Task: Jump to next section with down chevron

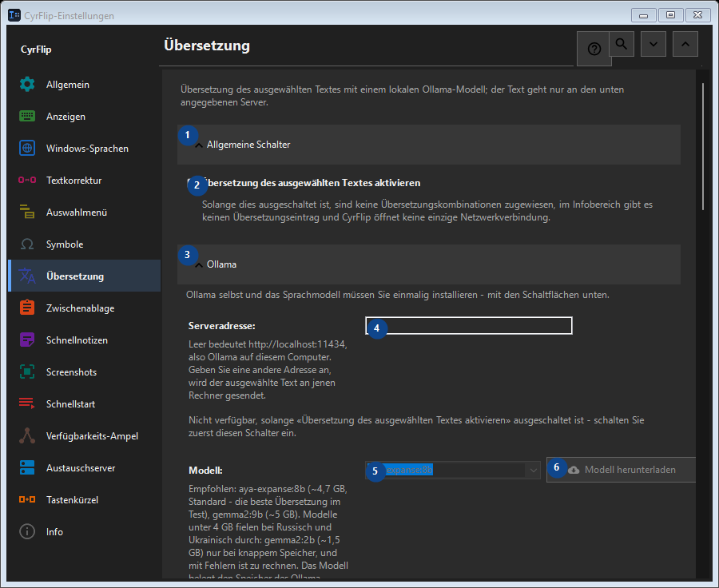Action: (653, 44)
